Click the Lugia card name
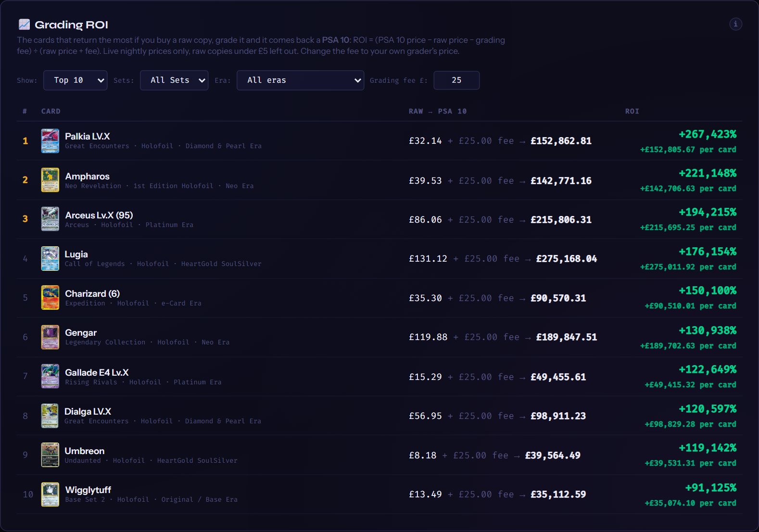 point(76,254)
